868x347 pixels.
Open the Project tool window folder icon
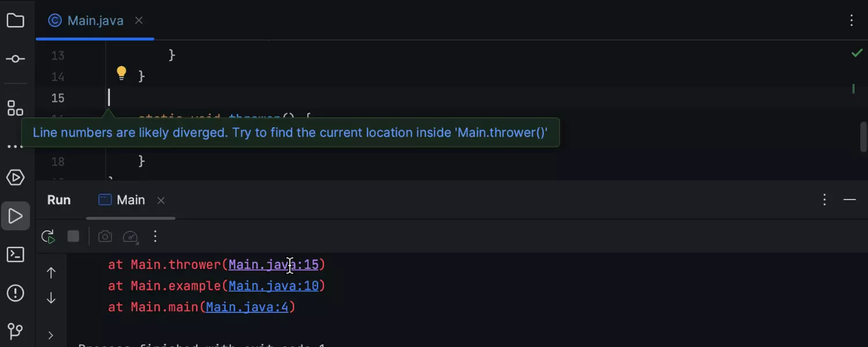click(15, 21)
